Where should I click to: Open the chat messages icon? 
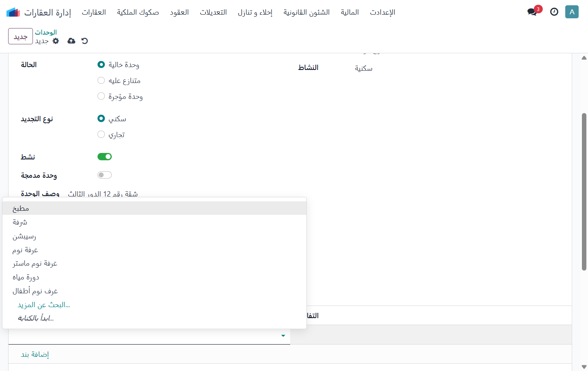click(x=532, y=12)
